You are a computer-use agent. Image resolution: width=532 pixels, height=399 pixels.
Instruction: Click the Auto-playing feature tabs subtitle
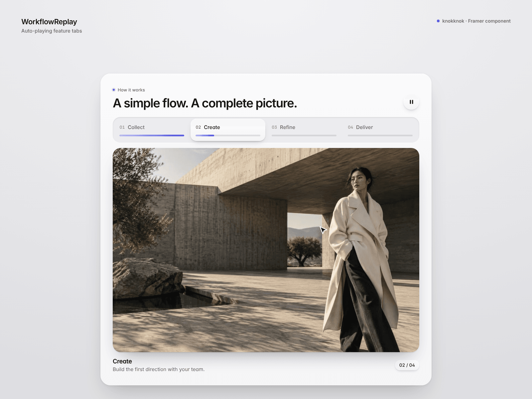(x=52, y=31)
